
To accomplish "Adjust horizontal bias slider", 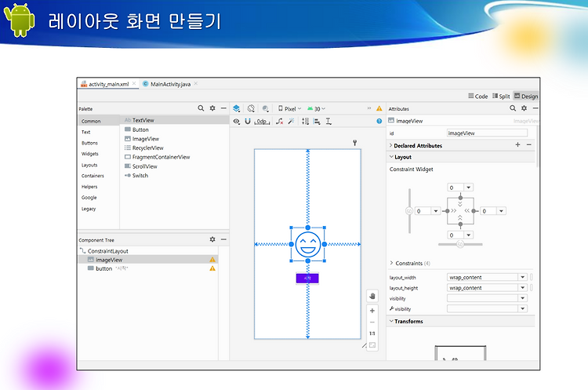I will pos(460,244).
